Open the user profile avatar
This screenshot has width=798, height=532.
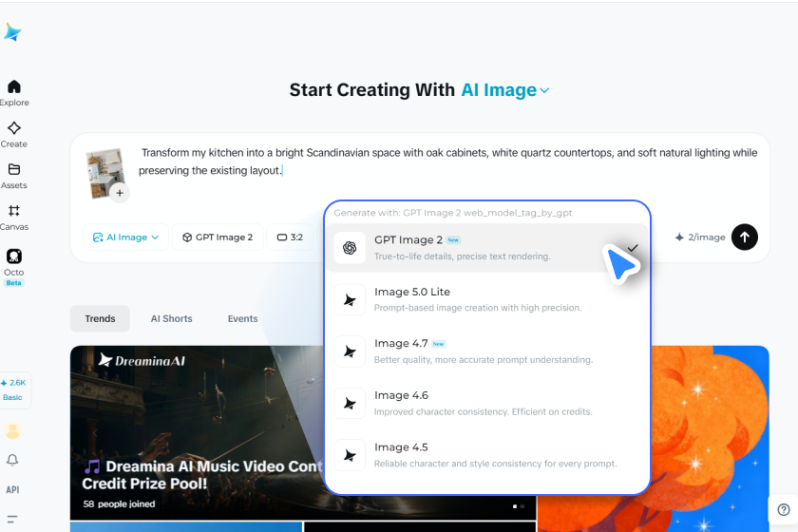12,430
